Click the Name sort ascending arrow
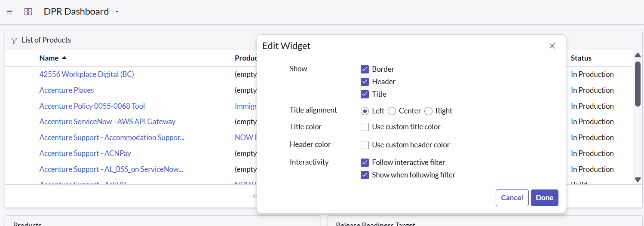Viewport: 644px width, 226px height. (x=64, y=58)
